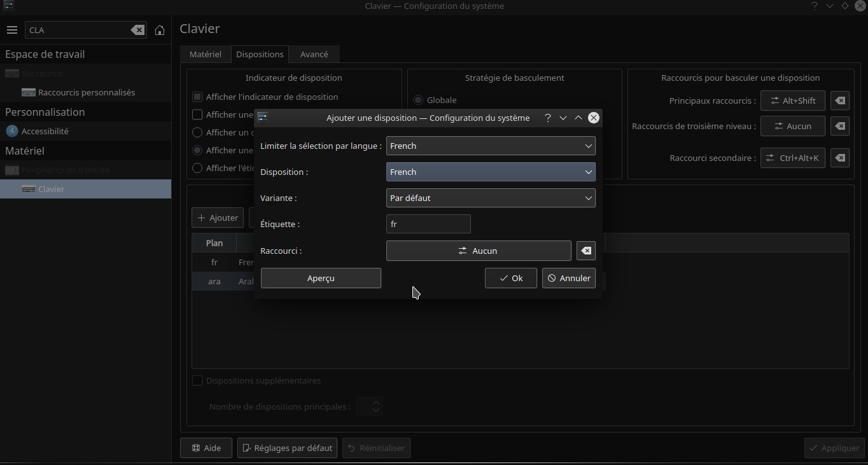Open the Disposition dropdown
Screen dimensions: 868x465
click(491, 172)
